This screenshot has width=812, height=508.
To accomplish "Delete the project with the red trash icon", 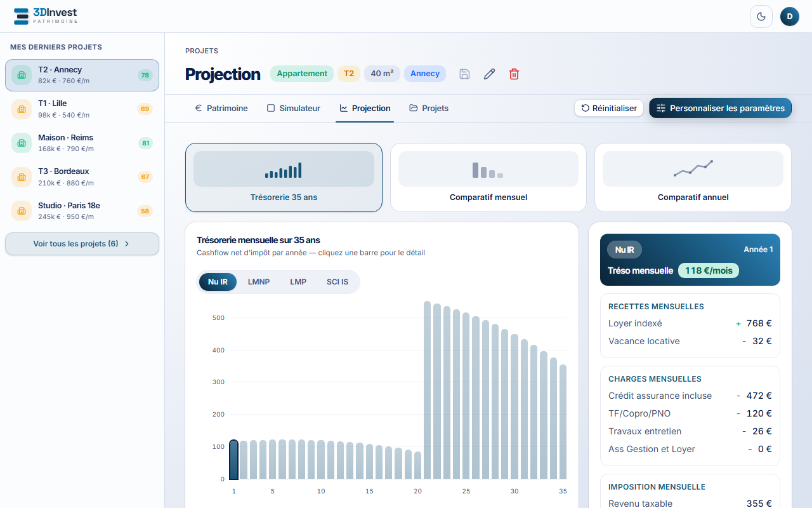I will [514, 74].
